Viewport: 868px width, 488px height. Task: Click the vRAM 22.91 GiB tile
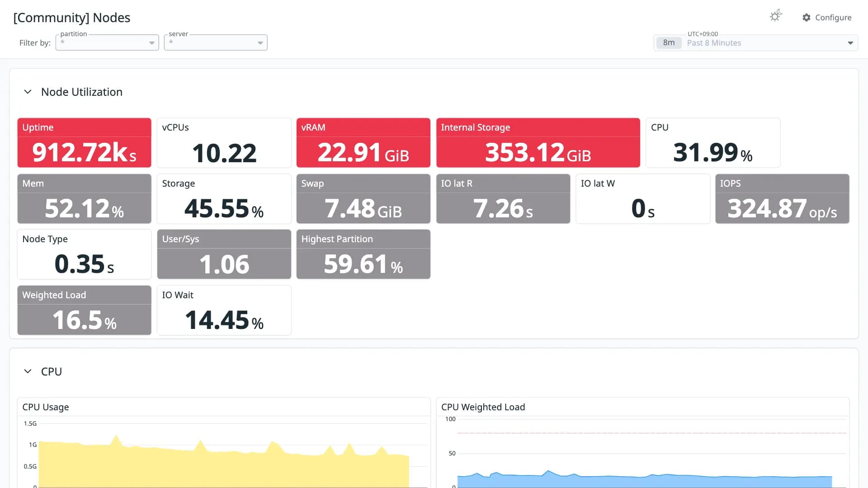[363, 143]
